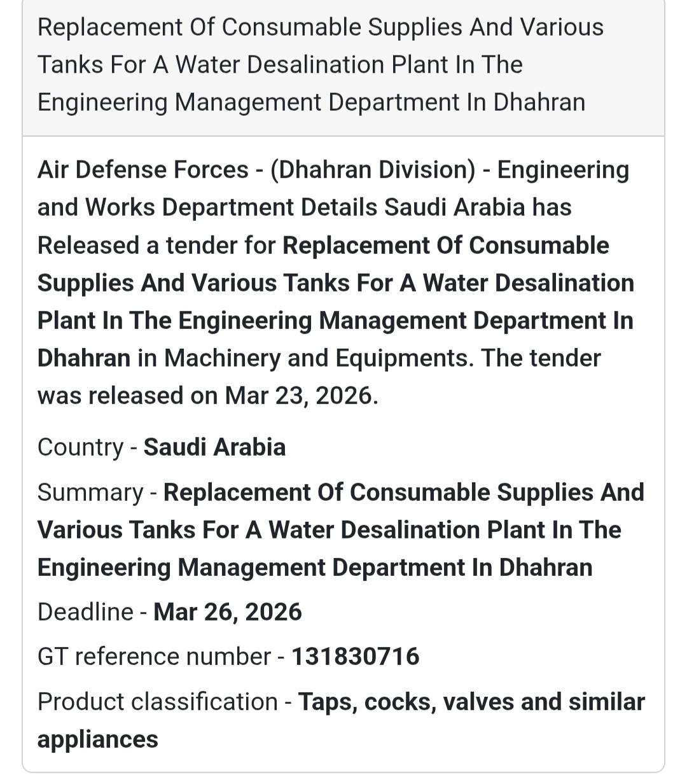Viewport: 687px width, 784px height.
Task: Click "Taps, cocks, valves and similar" classification value
Action: 471,702
